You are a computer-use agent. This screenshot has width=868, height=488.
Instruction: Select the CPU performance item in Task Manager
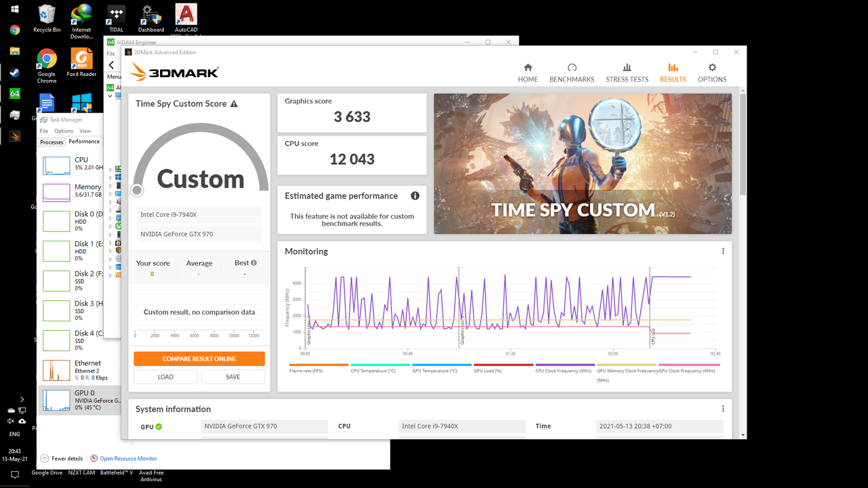[71, 164]
